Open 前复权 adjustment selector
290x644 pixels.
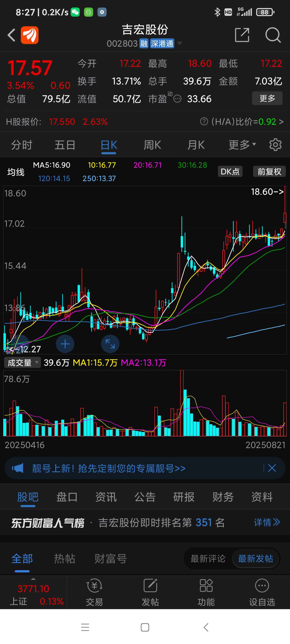(269, 171)
